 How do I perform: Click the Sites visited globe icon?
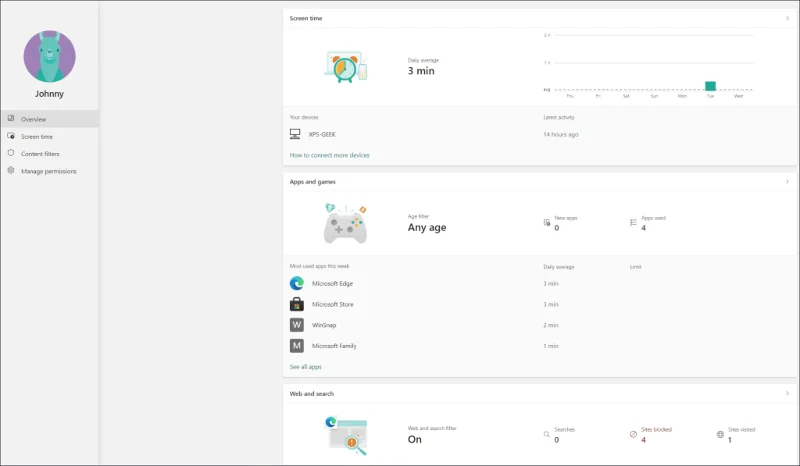coord(720,434)
